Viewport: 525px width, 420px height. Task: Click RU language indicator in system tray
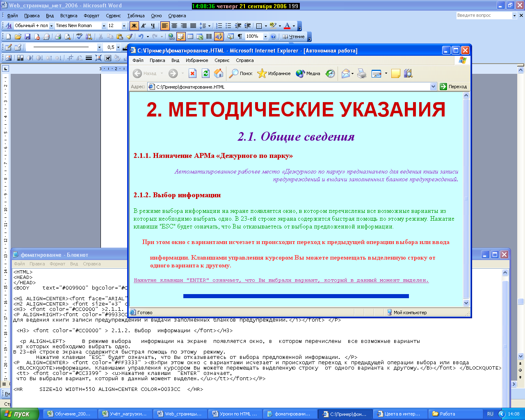pos(490,414)
